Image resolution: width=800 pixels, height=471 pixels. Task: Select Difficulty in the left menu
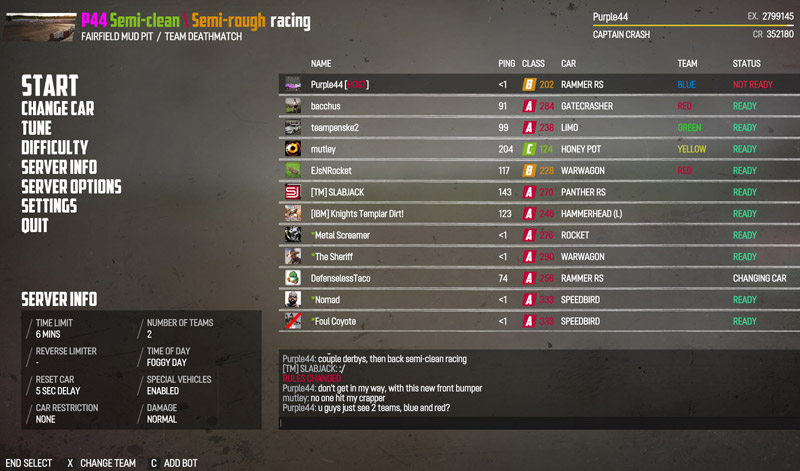point(55,147)
